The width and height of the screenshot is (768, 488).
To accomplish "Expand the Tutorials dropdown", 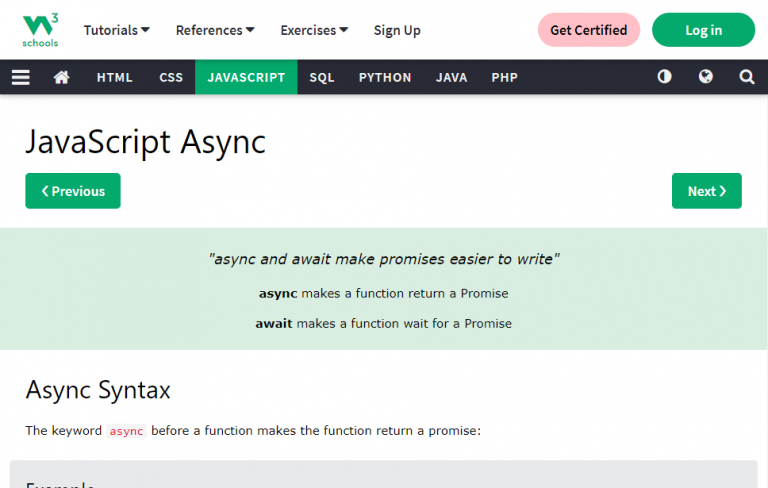I will coord(116,30).
